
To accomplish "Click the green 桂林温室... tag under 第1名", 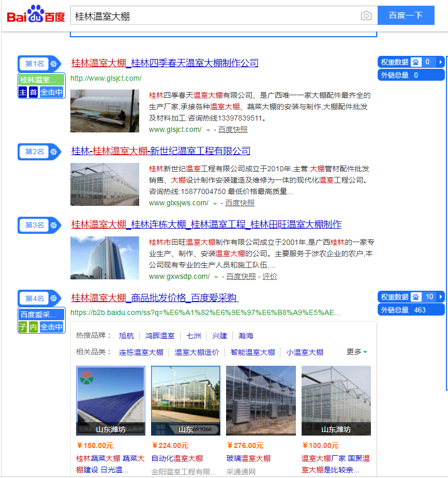I will click(x=41, y=80).
